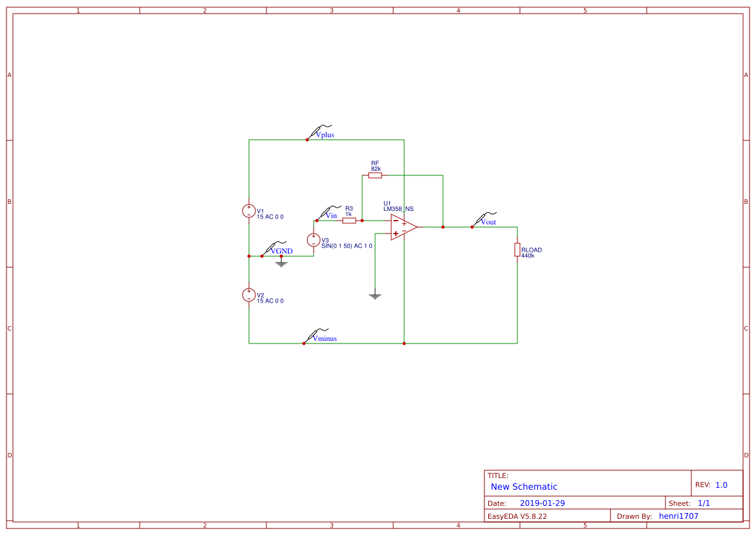Image resolution: width=756 pixels, height=535 pixels.
Task: Select the V2 voltage source symbol
Action: [x=248, y=296]
